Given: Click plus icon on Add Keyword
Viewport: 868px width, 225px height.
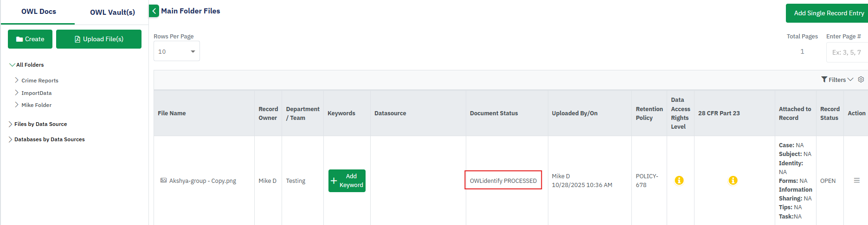Looking at the screenshot, I should click(x=334, y=181).
